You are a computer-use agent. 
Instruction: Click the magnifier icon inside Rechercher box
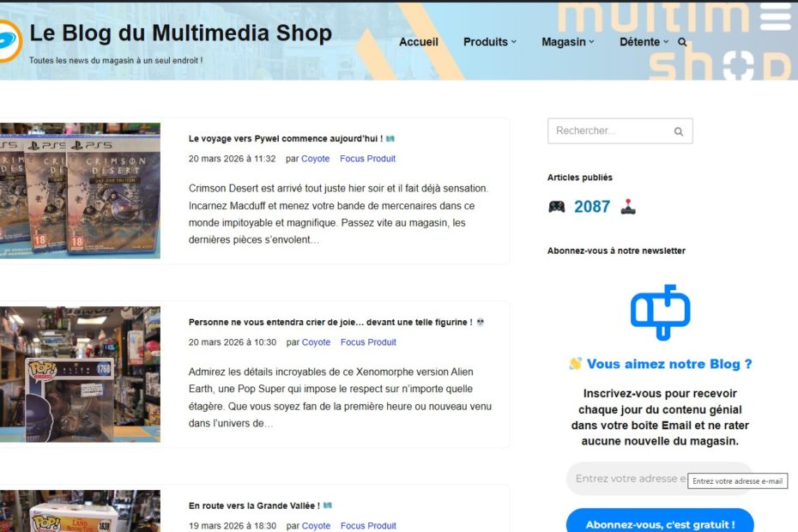pos(679,131)
